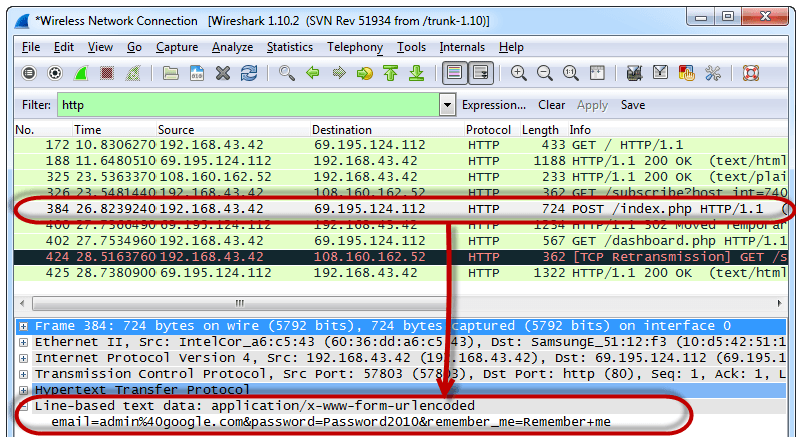Viewport: 799px width, 437px height.
Task: Open the Analyze menu
Action: tap(232, 47)
